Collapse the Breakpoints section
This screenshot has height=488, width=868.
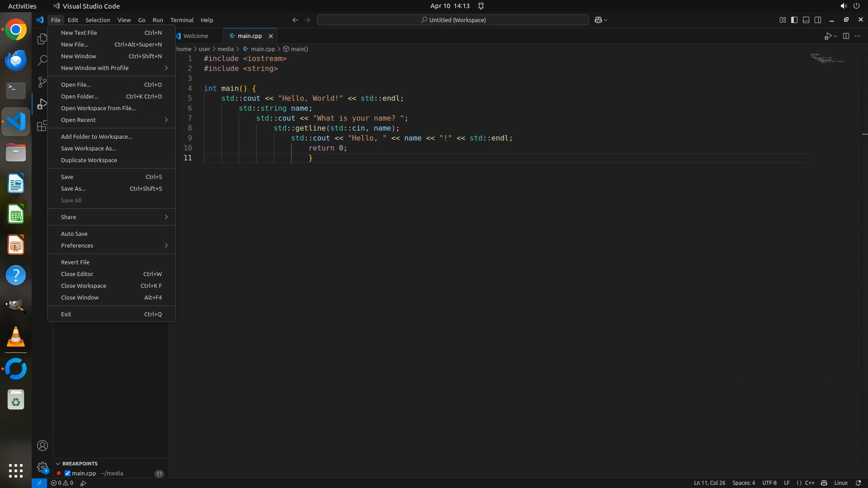[58, 464]
